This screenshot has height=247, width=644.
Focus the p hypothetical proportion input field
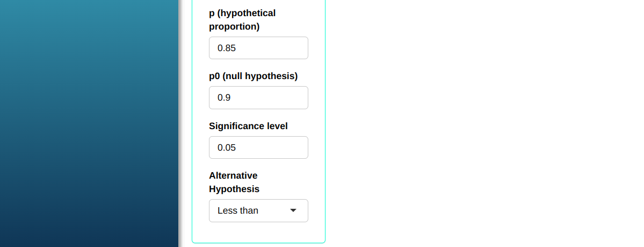coord(258,48)
